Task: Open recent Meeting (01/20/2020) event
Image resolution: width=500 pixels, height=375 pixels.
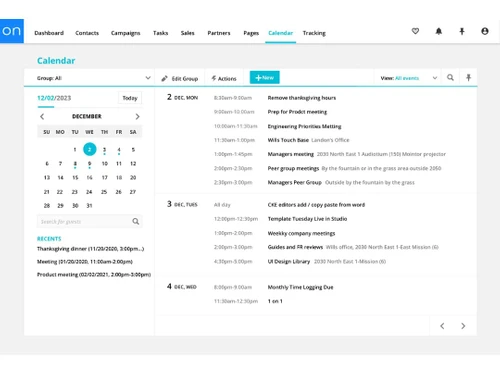Action: (85, 262)
